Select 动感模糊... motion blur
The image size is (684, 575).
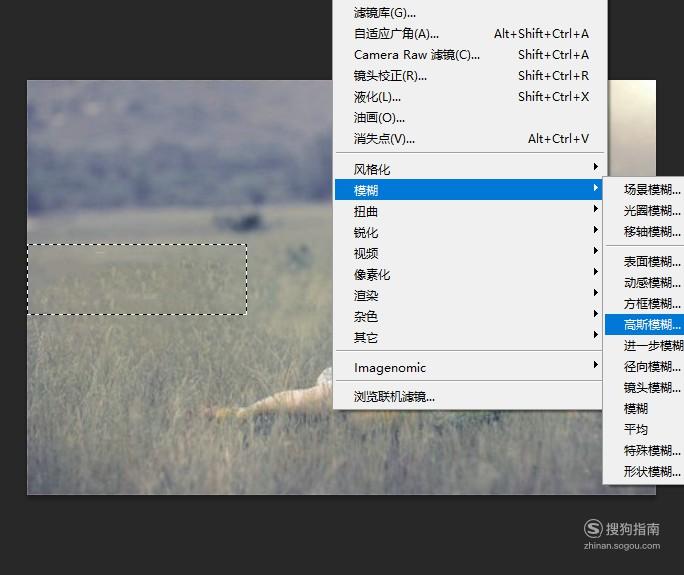[x=644, y=282]
